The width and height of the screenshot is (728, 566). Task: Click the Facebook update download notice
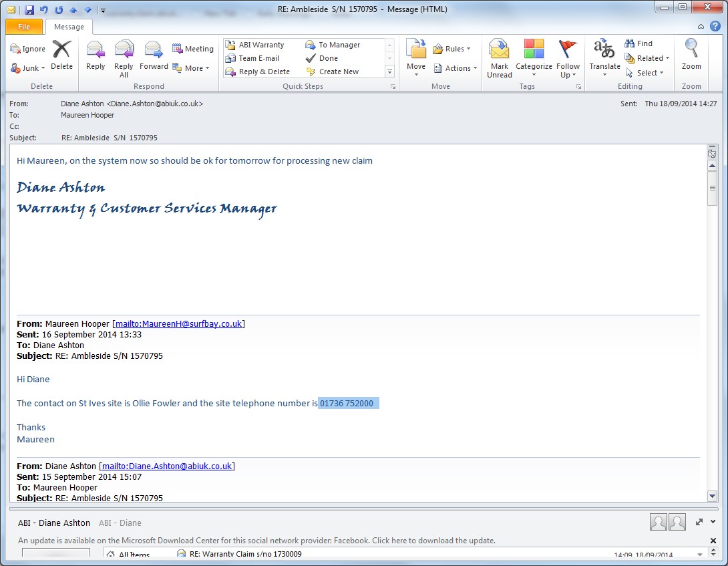pos(256,541)
